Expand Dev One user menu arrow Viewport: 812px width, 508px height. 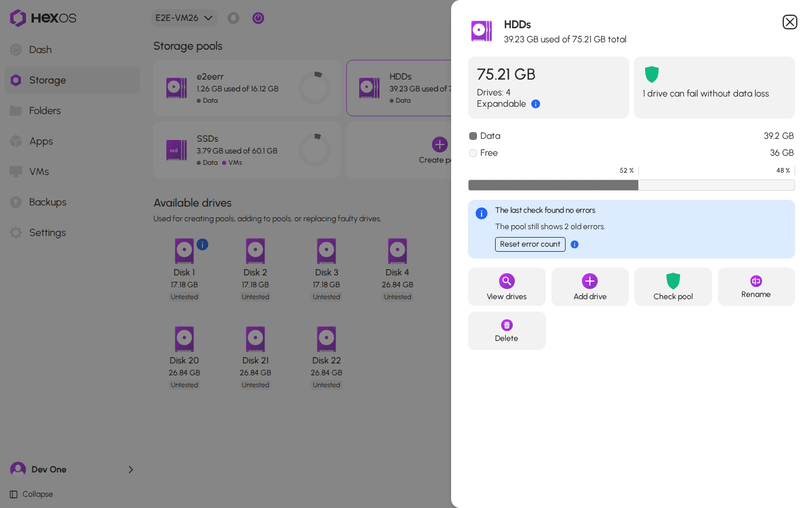[x=131, y=470]
